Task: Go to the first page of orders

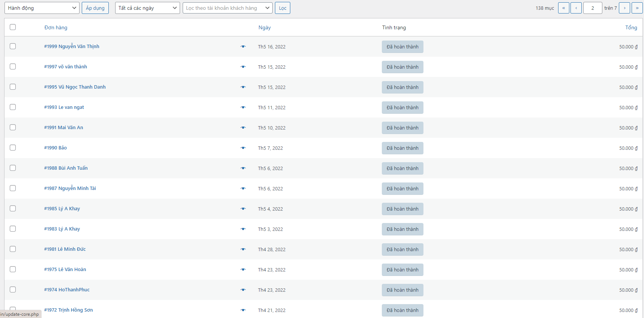Action: point(563,8)
